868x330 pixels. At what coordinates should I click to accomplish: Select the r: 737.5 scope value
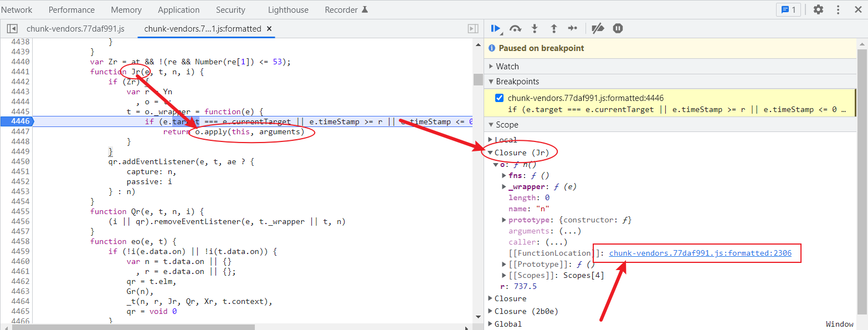[518, 287]
